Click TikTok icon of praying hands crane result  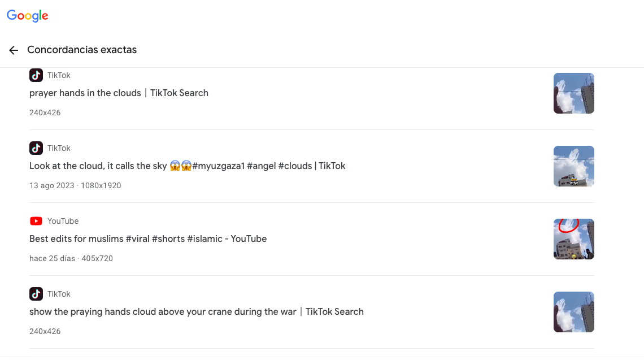tap(36, 294)
